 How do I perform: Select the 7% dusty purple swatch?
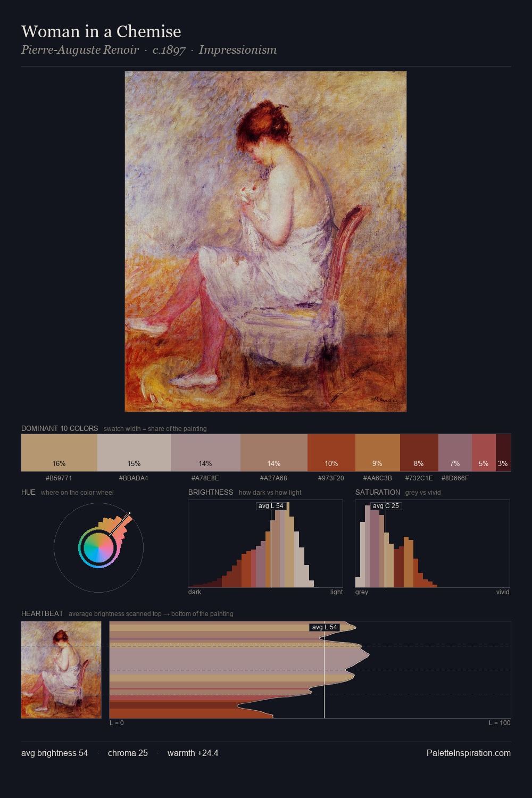coord(455,453)
